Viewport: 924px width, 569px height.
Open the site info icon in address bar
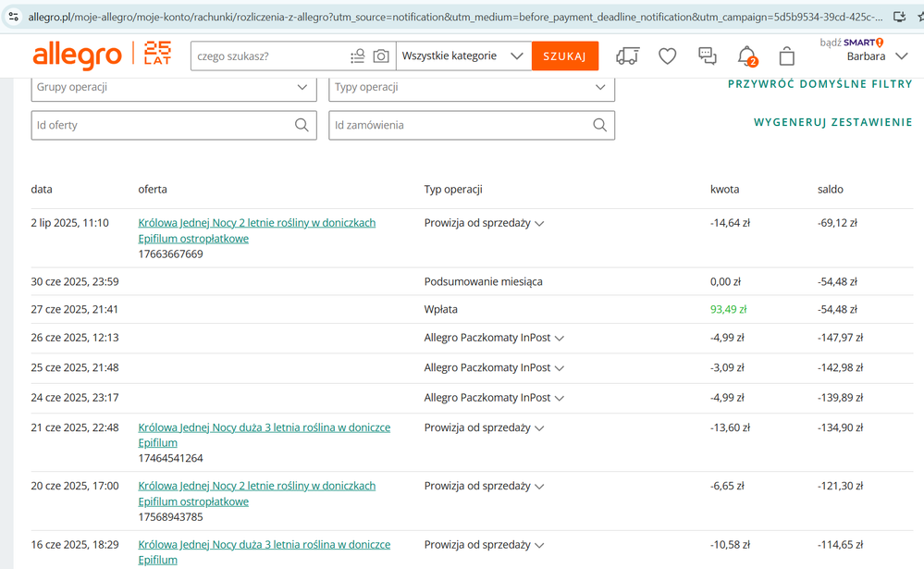pyautogui.click(x=14, y=17)
